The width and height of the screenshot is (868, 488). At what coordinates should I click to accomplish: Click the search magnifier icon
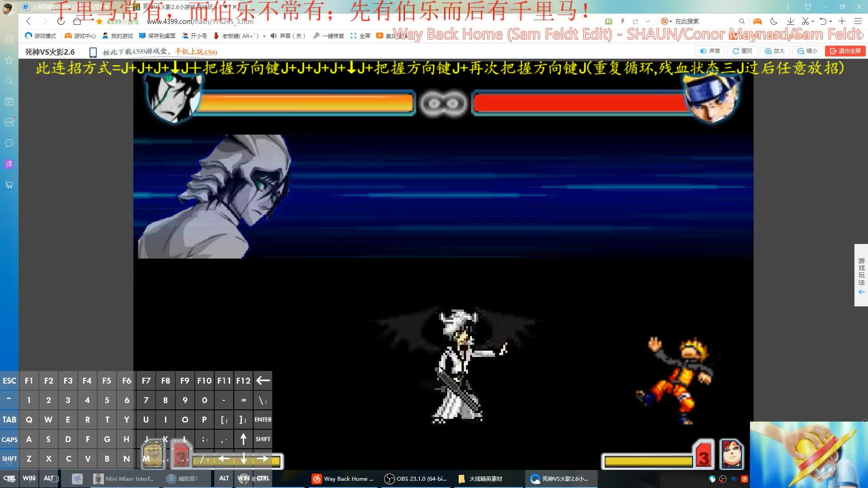click(741, 21)
